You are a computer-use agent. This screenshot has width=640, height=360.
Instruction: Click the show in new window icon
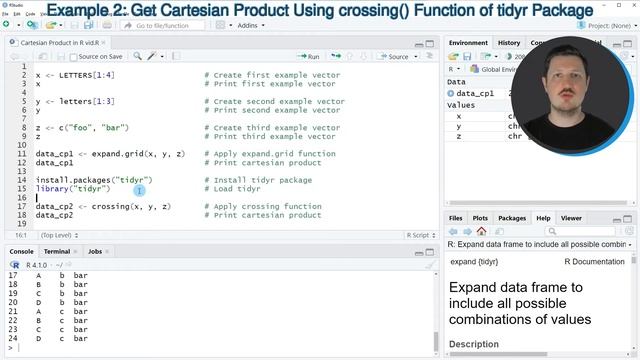(x=43, y=56)
